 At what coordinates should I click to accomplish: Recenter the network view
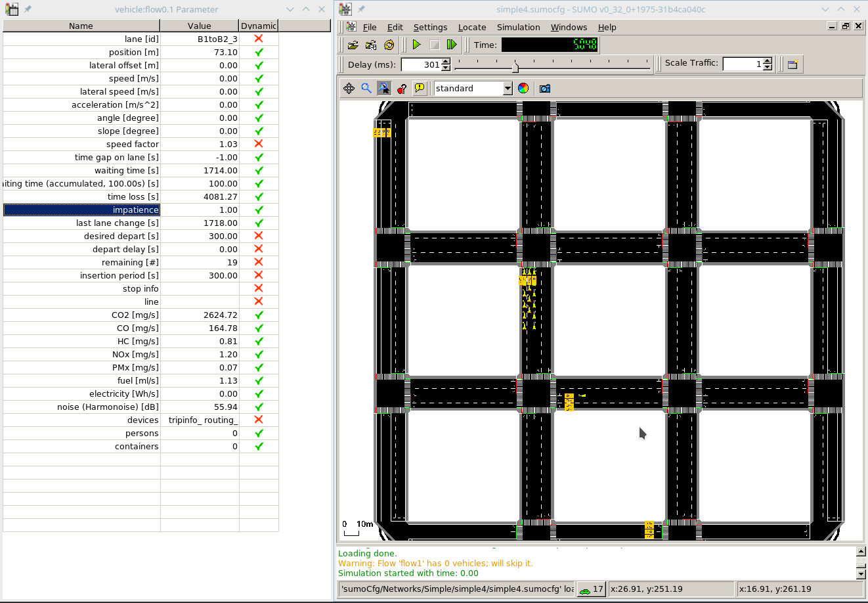(349, 88)
